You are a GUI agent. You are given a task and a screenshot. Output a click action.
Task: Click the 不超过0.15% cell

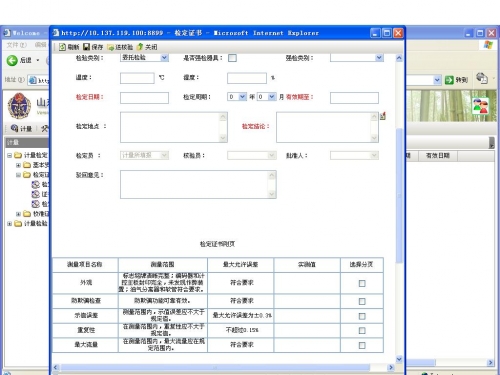pos(242,330)
